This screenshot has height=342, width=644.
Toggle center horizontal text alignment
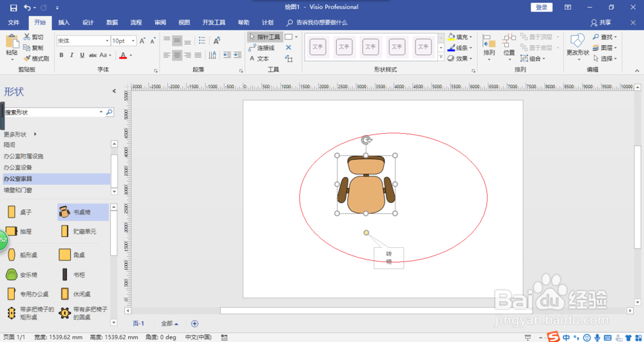[177, 55]
